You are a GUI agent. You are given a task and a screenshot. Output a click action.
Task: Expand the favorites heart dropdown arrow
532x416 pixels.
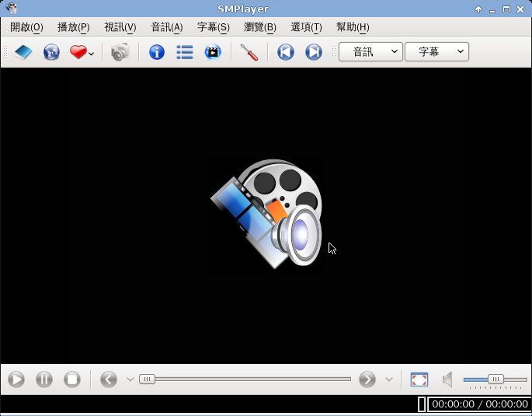tap(92, 54)
